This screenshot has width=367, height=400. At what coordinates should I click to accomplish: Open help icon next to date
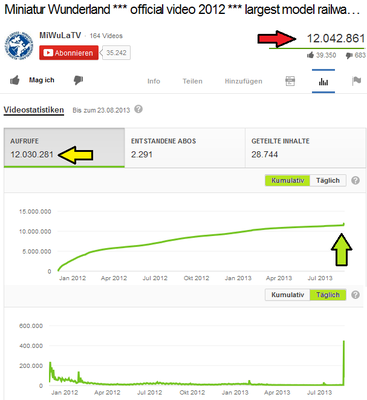pos(138,109)
